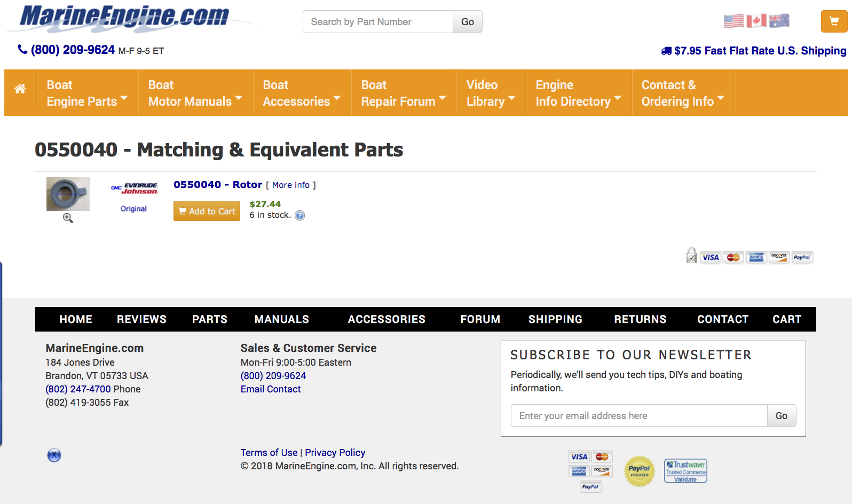Expand Video Library dropdown
The image size is (852, 504).
click(x=491, y=93)
